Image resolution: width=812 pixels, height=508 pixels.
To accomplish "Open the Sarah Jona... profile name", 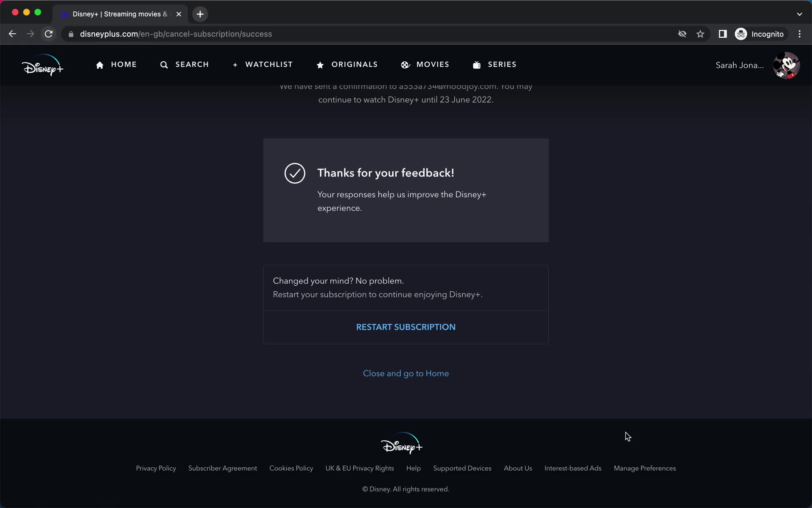I will [x=740, y=65].
